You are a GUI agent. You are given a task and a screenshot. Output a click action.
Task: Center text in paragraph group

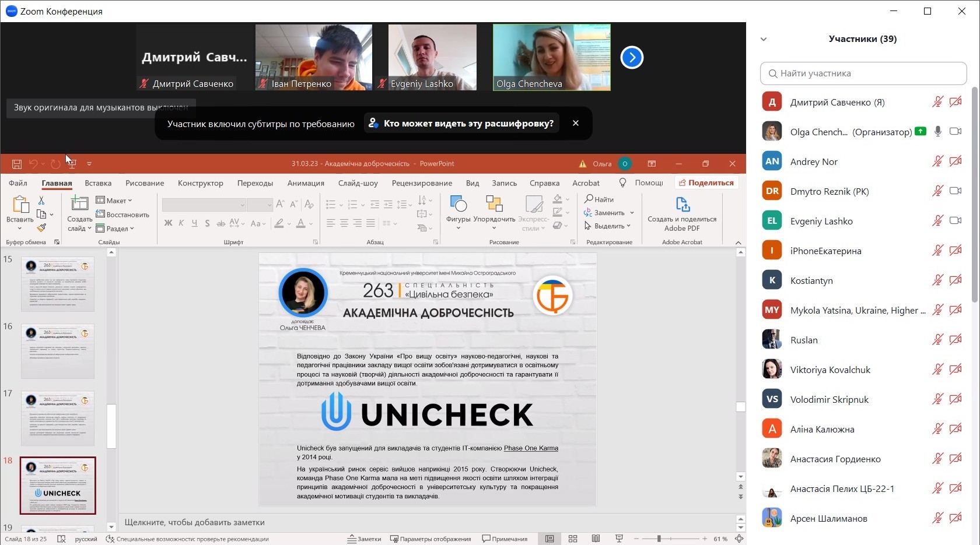(344, 223)
